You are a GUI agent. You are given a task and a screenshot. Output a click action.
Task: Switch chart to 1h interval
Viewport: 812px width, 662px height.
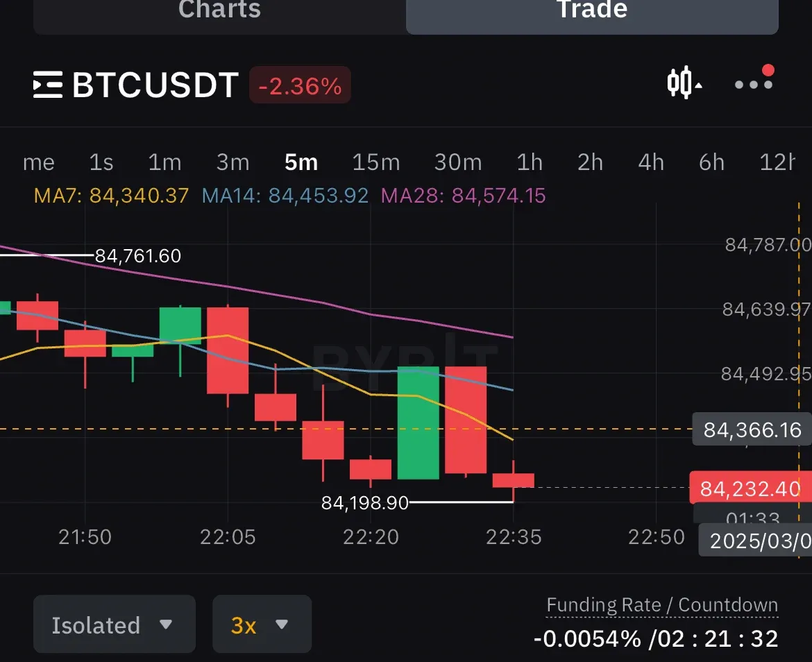pos(530,162)
